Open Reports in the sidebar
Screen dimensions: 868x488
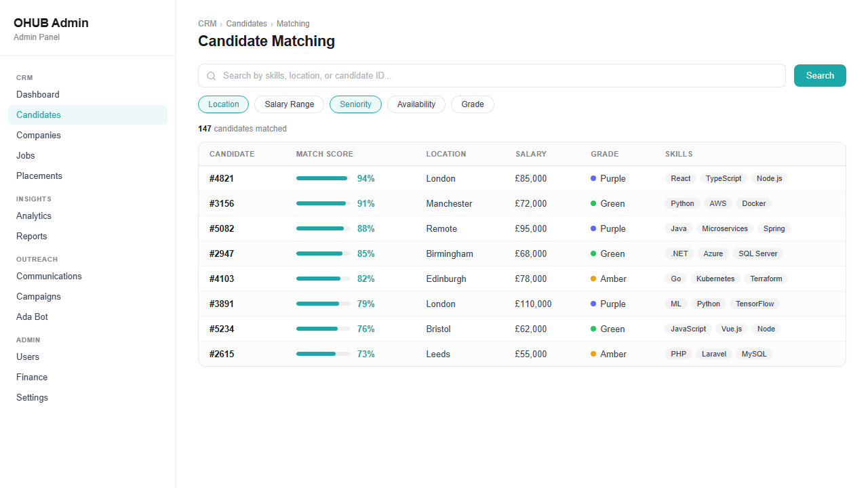click(x=87, y=237)
